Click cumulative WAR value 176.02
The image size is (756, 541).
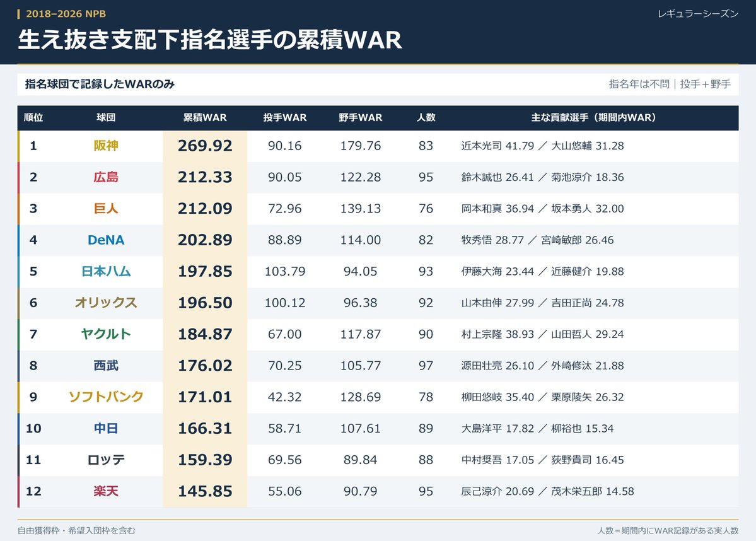tap(205, 366)
